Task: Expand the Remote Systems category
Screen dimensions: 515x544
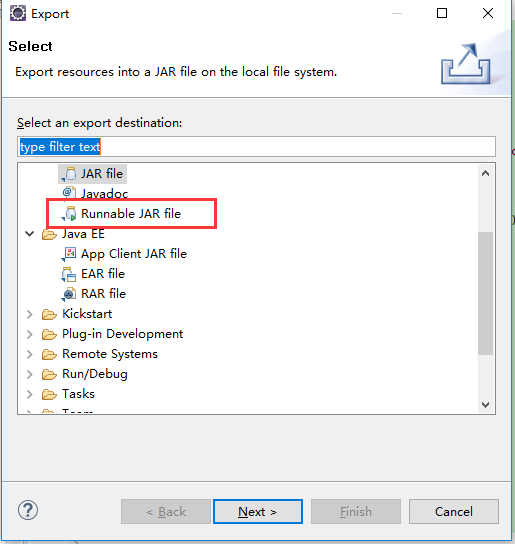Action: point(30,354)
